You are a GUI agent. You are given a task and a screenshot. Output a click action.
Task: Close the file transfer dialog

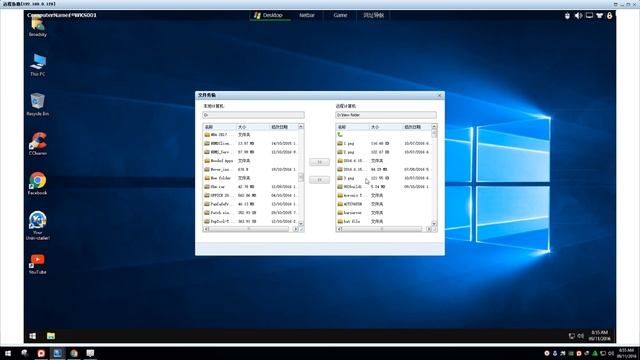(440, 95)
